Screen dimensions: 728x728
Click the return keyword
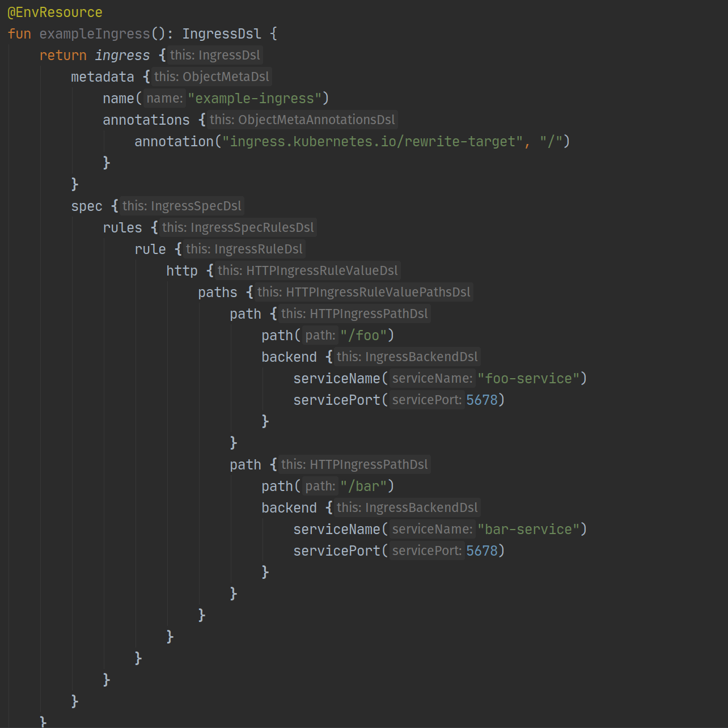[62, 56]
